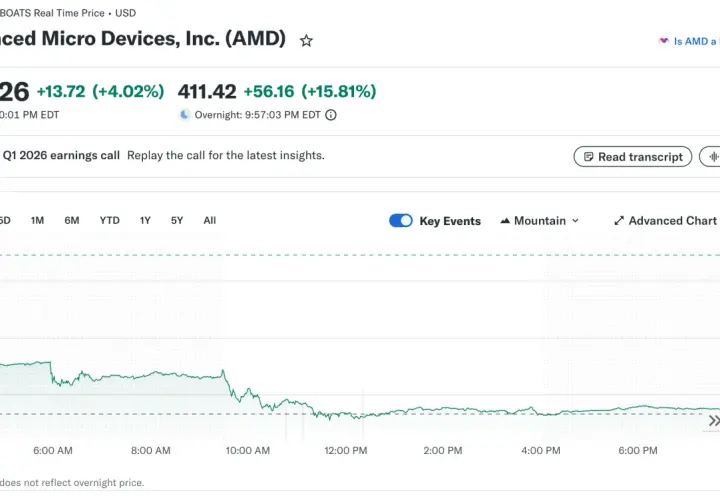
Task: Click 'does not reflect overnight price.' footnote
Action: pos(72,483)
